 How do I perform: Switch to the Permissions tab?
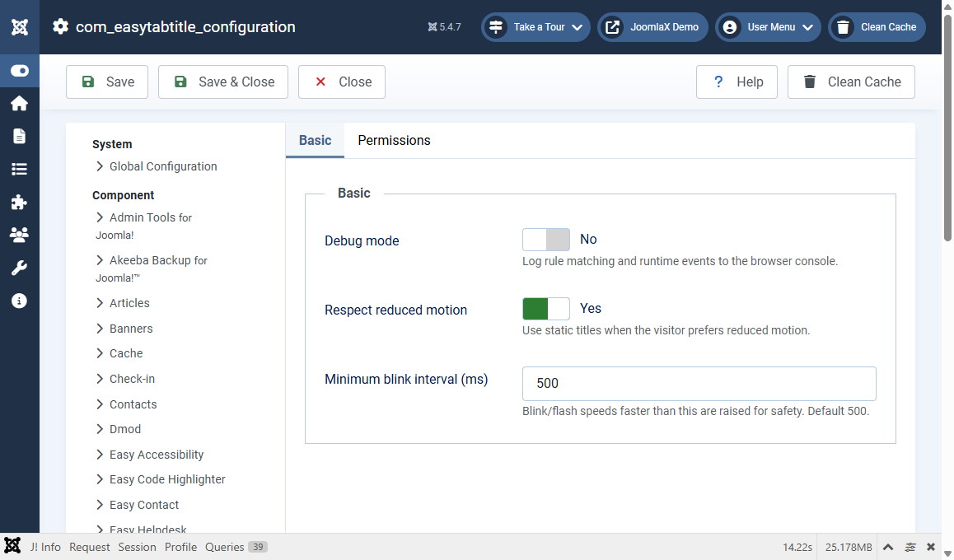tap(395, 141)
